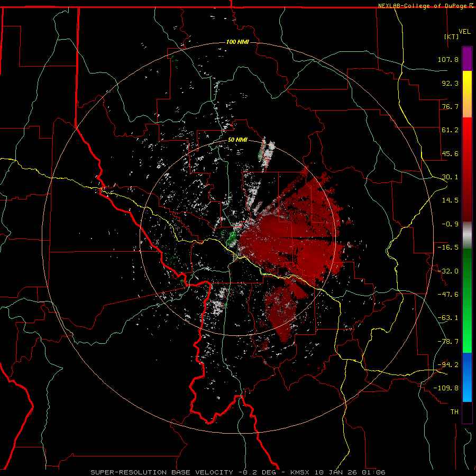Click the TH threshold label
This screenshot has width=476, height=476.
pos(454,411)
